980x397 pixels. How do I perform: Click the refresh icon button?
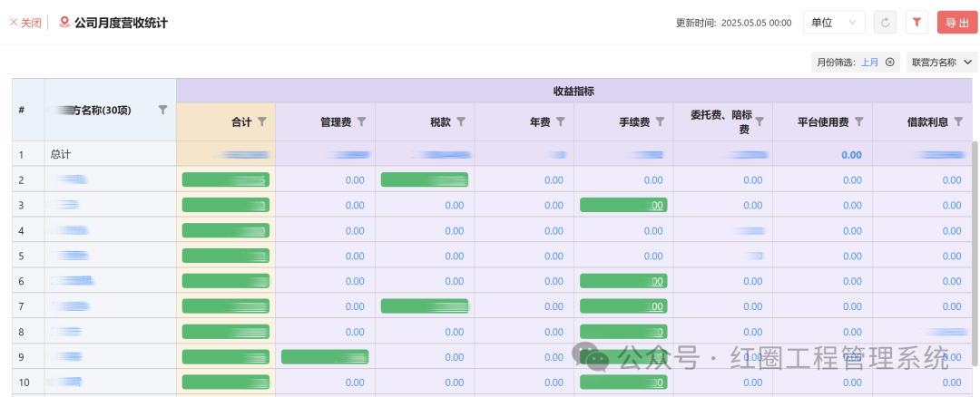click(x=885, y=23)
